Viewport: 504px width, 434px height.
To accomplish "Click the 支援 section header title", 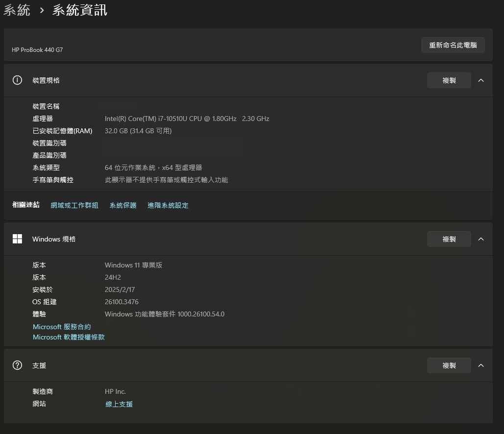I will pyautogui.click(x=39, y=365).
